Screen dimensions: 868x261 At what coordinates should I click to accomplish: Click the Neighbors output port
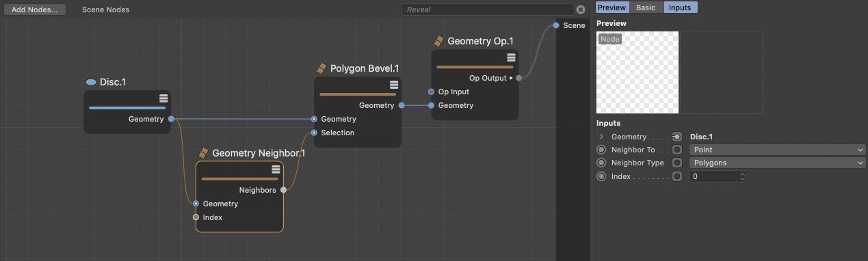point(283,190)
